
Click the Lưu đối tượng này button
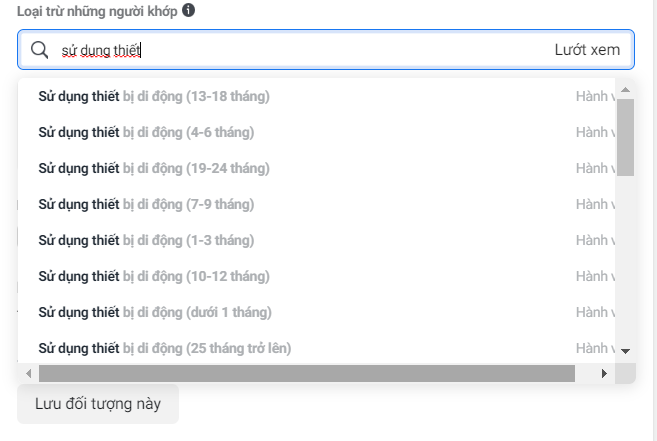coord(98,404)
